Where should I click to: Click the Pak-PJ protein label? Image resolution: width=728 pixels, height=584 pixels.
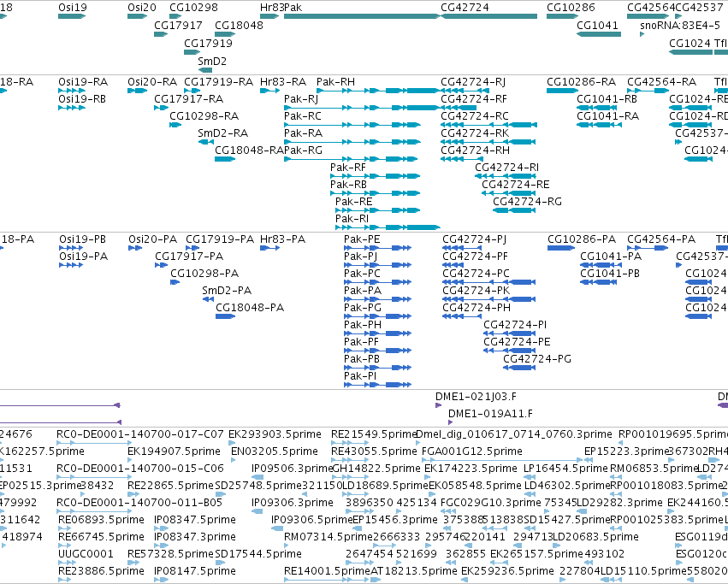361,257
